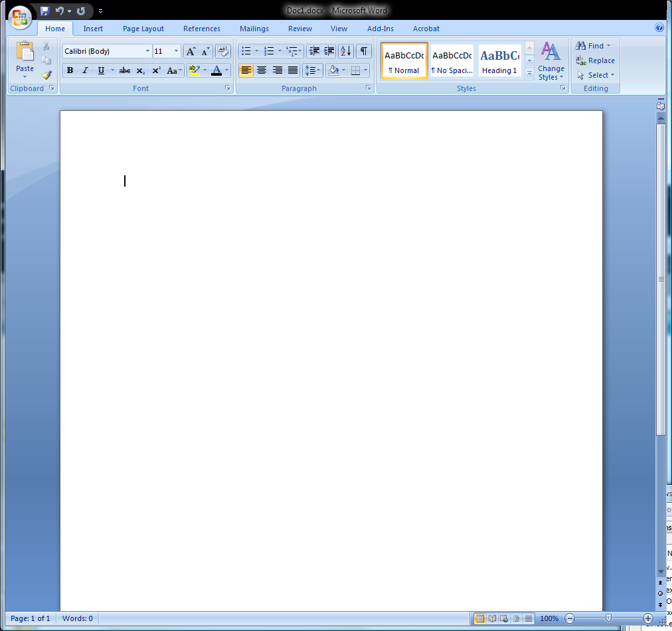
Task: Click the Sort icon in Paragraph group
Action: tap(346, 51)
